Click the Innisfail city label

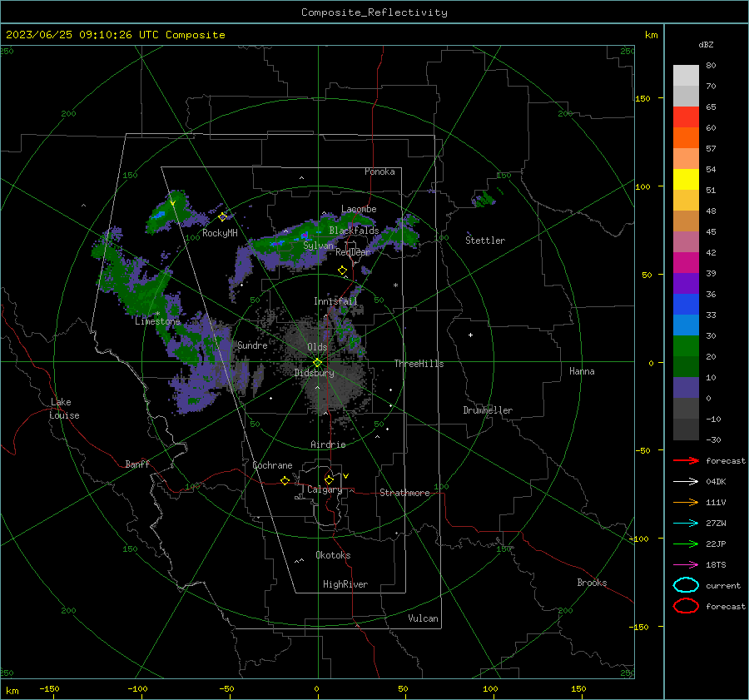coord(335,301)
